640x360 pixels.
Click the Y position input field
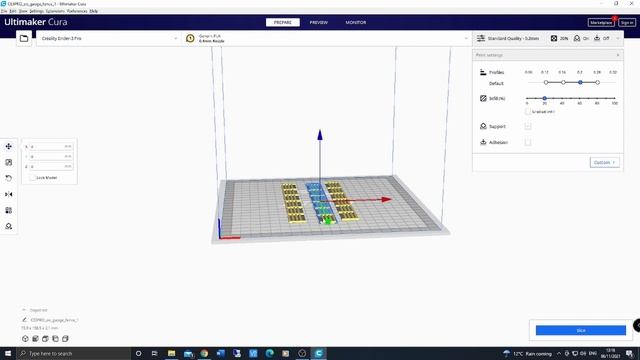(x=51, y=156)
